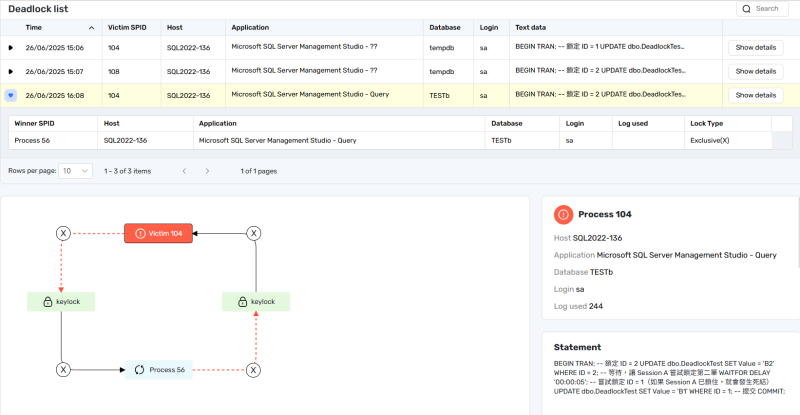Open the Rows per page dropdown

tap(75, 171)
